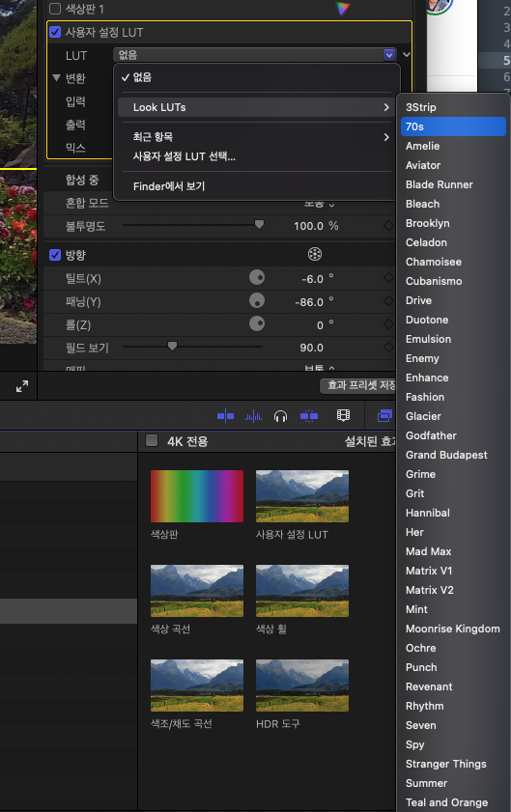
Task: Click the 효과 프리셋 저장 button
Action: 358,385
